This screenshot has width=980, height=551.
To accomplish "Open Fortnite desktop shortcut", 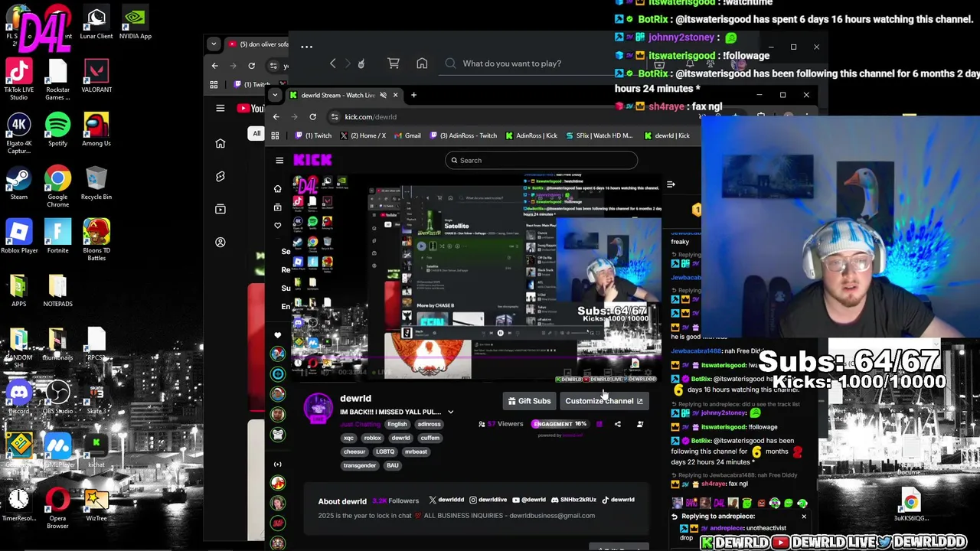I will (x=57, y=236).
